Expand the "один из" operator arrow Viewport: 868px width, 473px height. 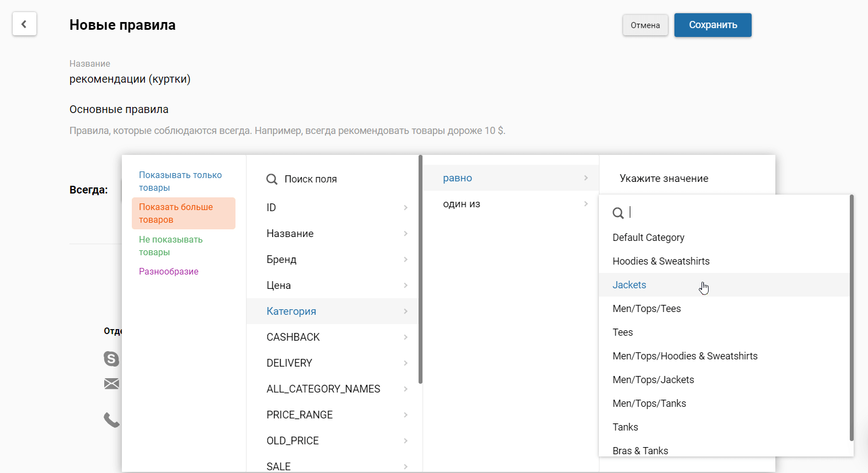click(586, 204)
